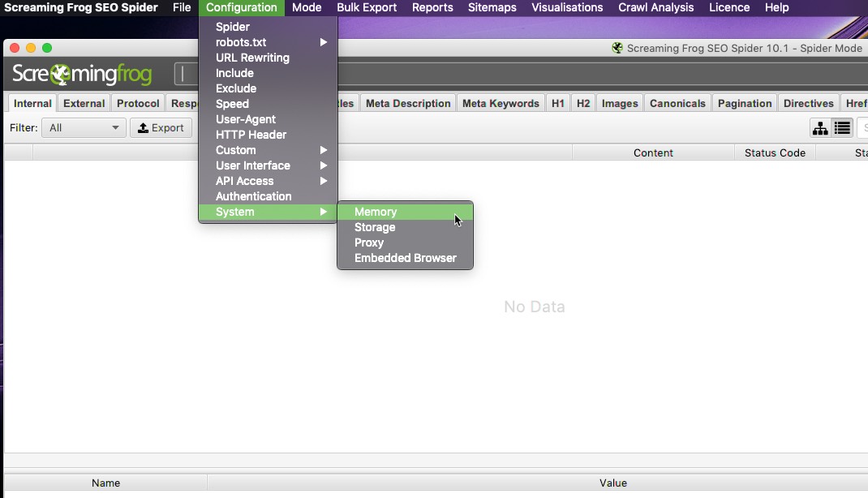Switch to tree view icon

pos(820,128)
